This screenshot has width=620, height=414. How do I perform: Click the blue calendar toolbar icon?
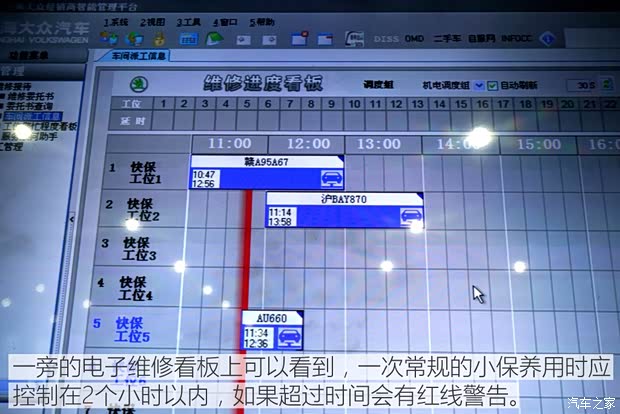(x=189, y=39)
